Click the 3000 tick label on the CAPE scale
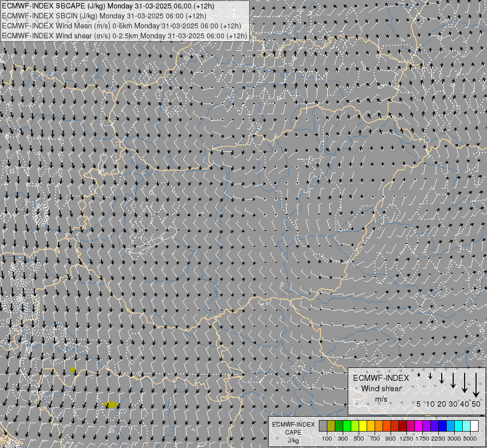 coord(454,439)
